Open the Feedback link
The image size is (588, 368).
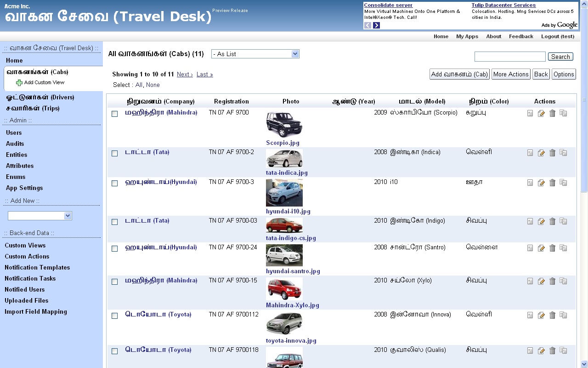click(x=521, y=36)
